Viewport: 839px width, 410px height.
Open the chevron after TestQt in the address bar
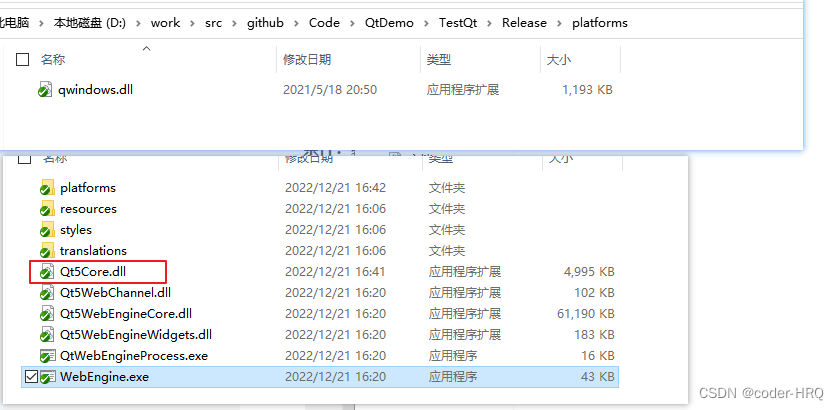point(490,23)
